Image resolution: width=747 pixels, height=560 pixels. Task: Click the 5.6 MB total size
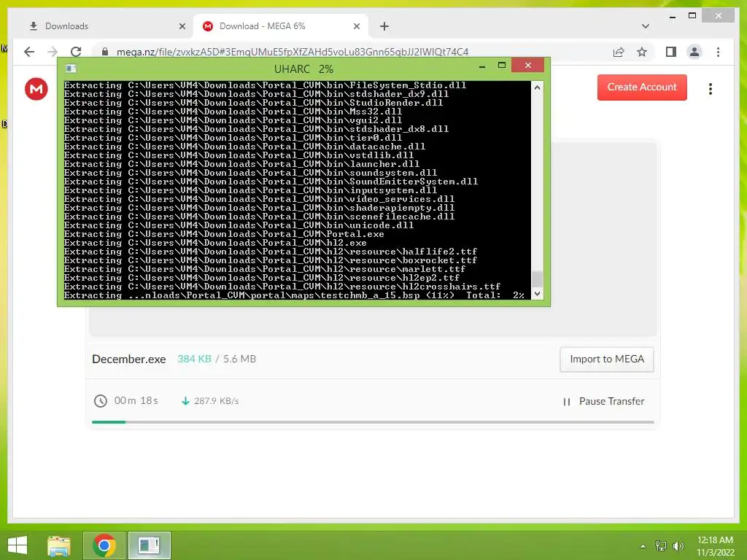pos(239,359)
